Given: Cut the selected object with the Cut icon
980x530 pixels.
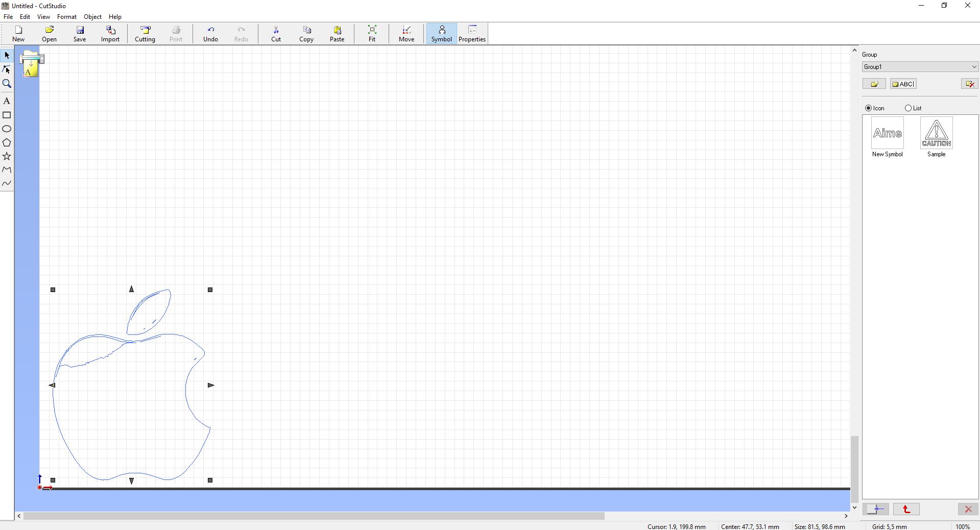Looking at the screenshot, I should click(x=276, y=34).
